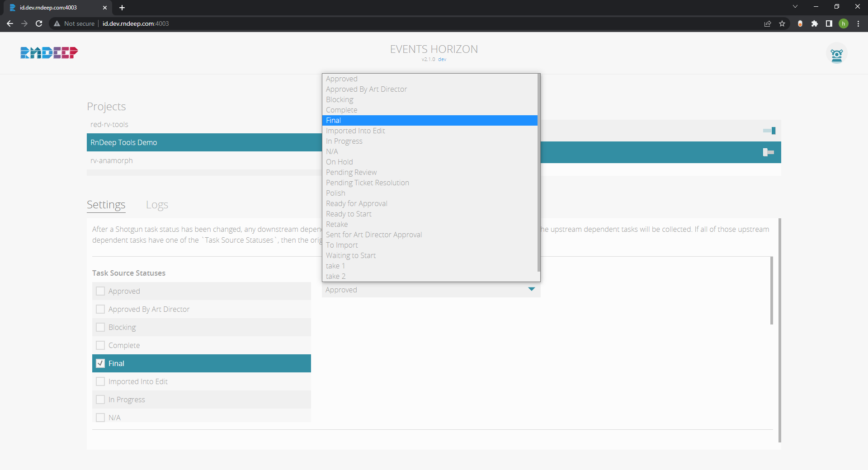Screen dimensions: 868x470
Task: Click the RnDeep logo
Action: 49,53
